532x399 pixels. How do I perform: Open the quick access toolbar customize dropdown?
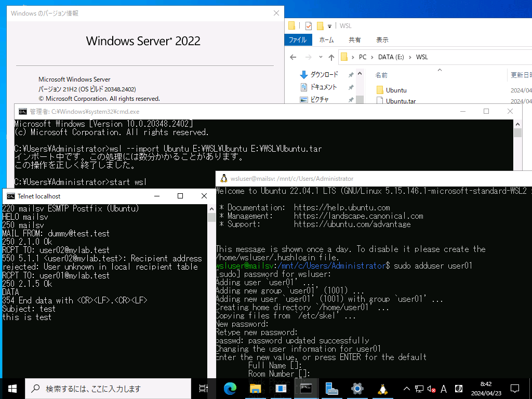[x=329, y=25]
